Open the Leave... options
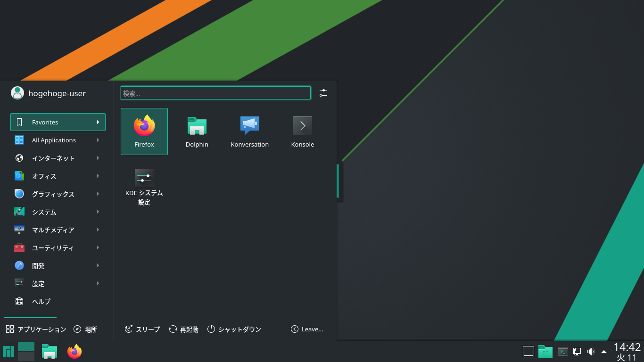 pos(307,329)
